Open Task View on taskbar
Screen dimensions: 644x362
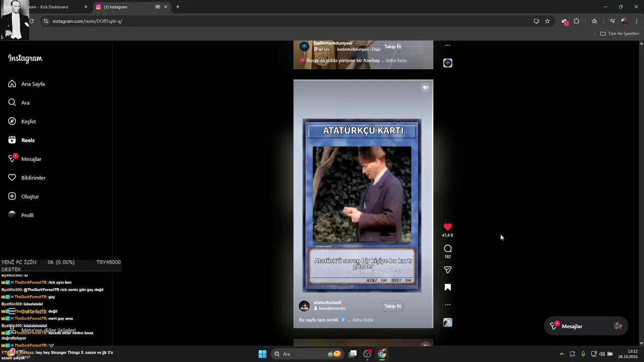point(353,354)
